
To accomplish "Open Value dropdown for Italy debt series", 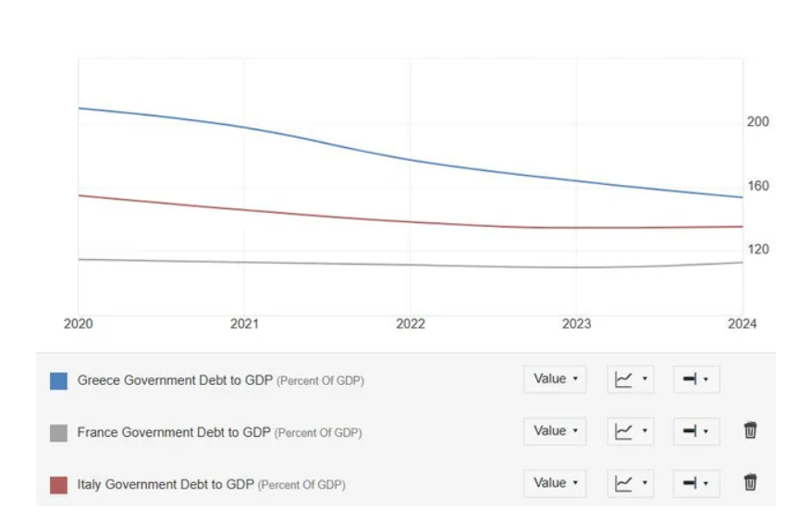I will (x=555, y=482).
